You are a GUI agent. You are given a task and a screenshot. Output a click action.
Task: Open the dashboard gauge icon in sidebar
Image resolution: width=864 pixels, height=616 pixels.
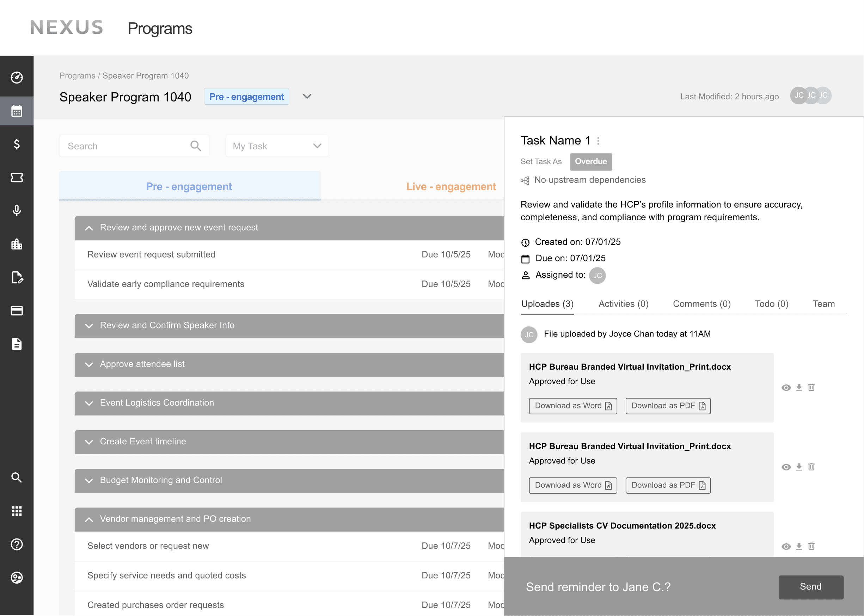click(x=17, y=78)
